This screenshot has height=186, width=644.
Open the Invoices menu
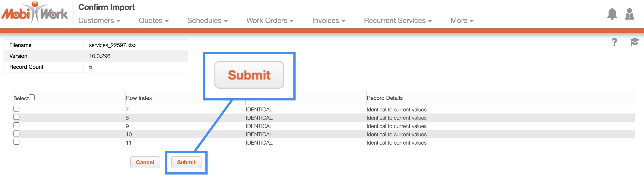[x=328, y=21]
